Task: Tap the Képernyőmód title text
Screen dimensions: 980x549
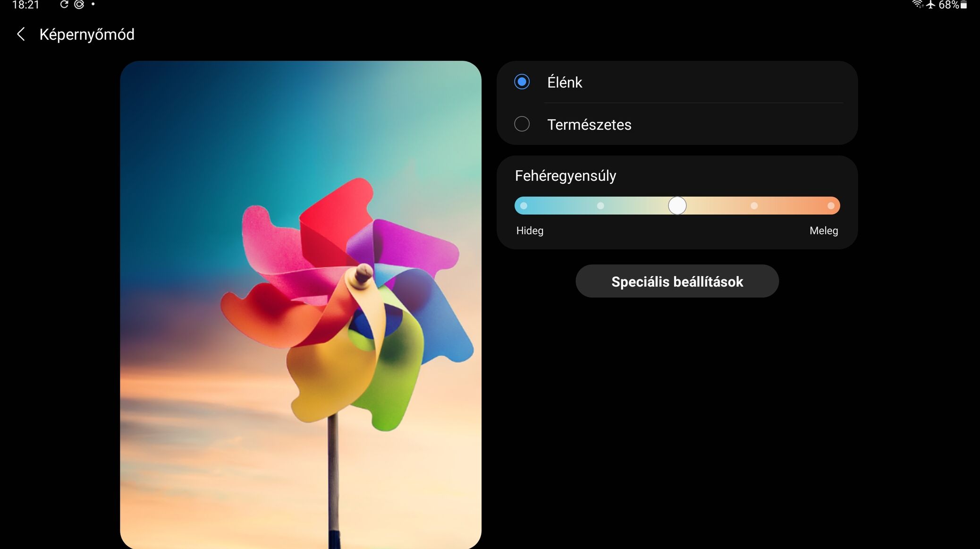Action: tap(87, 34)
